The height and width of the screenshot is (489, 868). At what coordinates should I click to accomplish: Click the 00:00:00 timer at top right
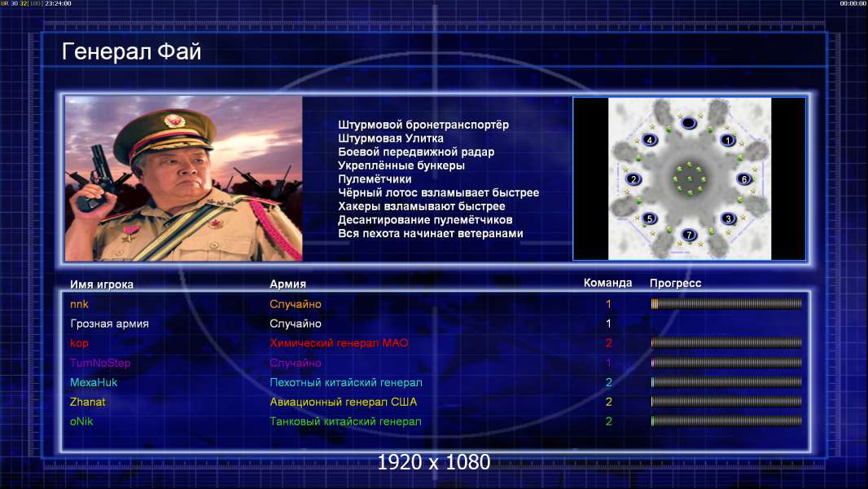click(853, 3)
